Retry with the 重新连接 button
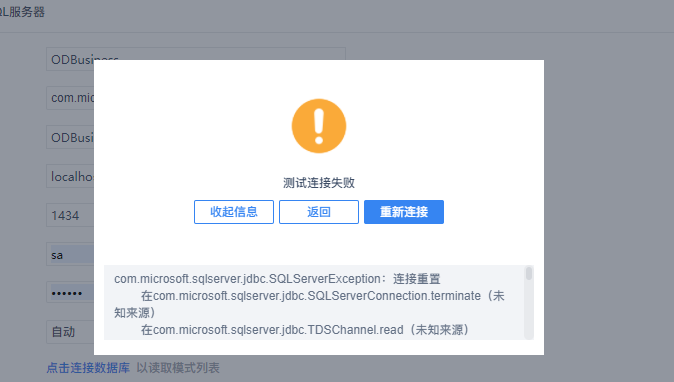Viewport: 674px width, 382px height. (404, 212)
